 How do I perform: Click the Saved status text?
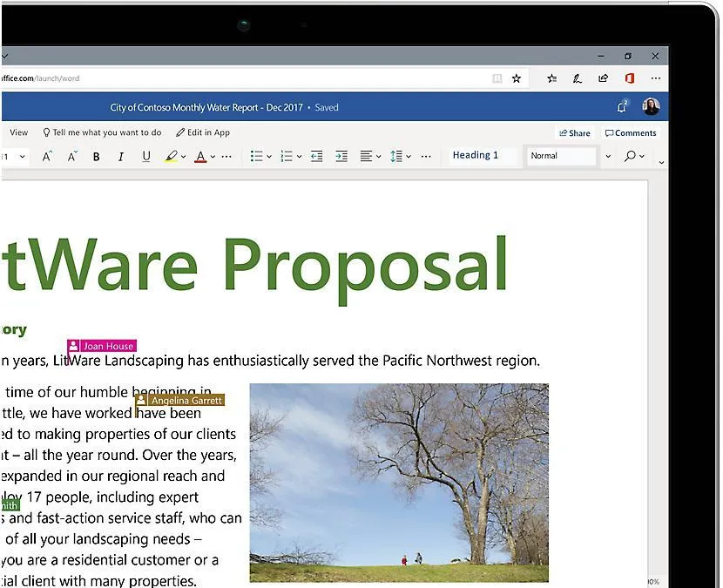[327, 107]
